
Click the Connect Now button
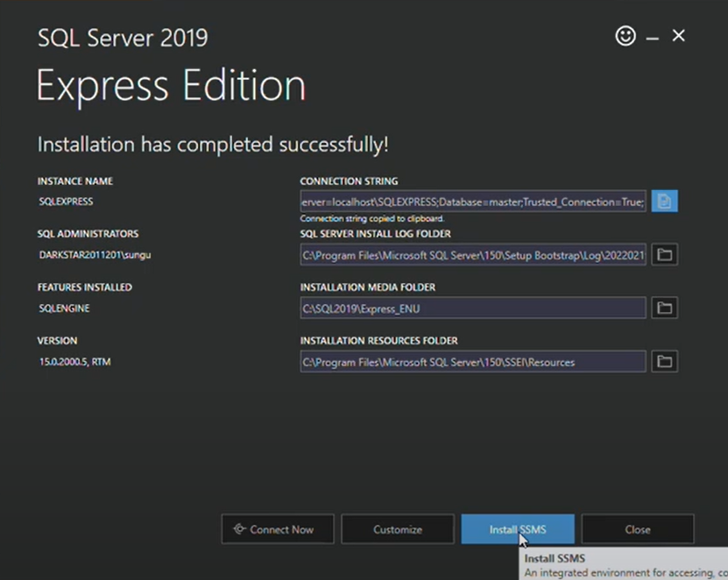pos(278,529)
